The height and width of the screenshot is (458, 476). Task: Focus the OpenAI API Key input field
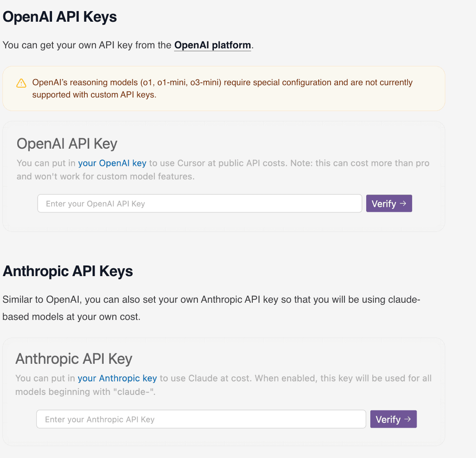(x=200, y=203)
